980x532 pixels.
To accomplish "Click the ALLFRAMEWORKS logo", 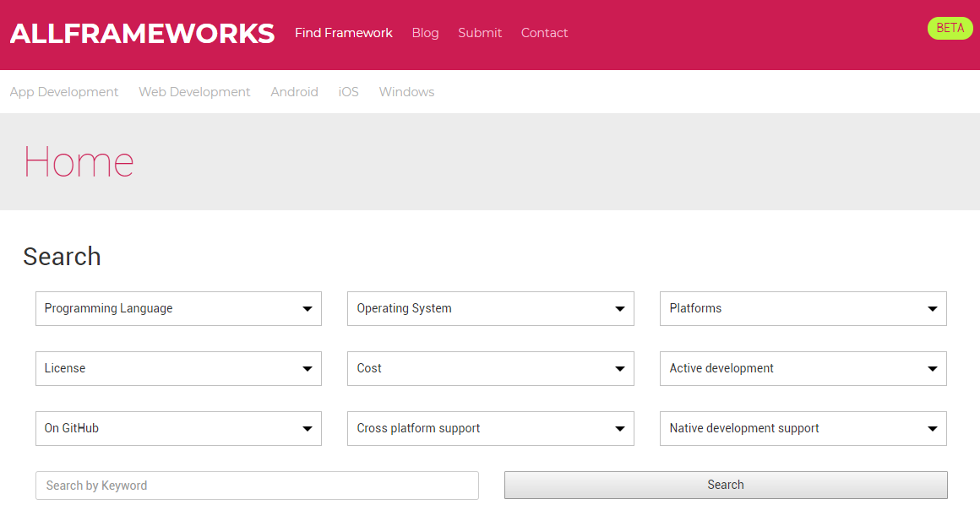I will coord(141,34).
